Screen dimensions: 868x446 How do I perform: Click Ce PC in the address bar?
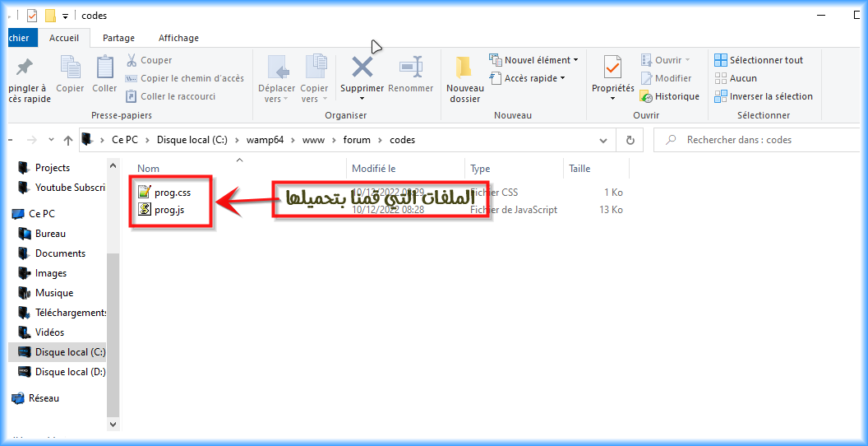tap(125, 140)
